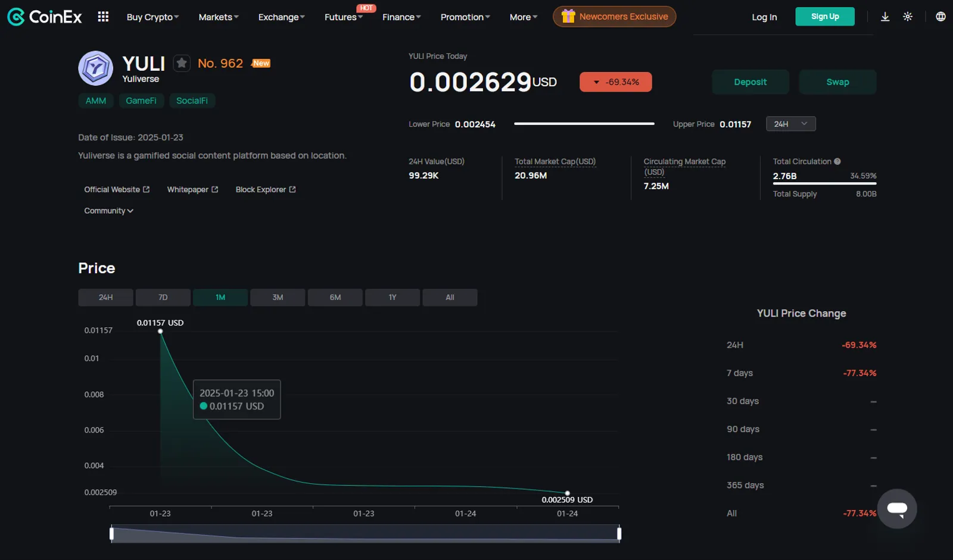This screenshot has width=953, height=560.
Task: Click the Deposit button
Action: click(750, 82)
